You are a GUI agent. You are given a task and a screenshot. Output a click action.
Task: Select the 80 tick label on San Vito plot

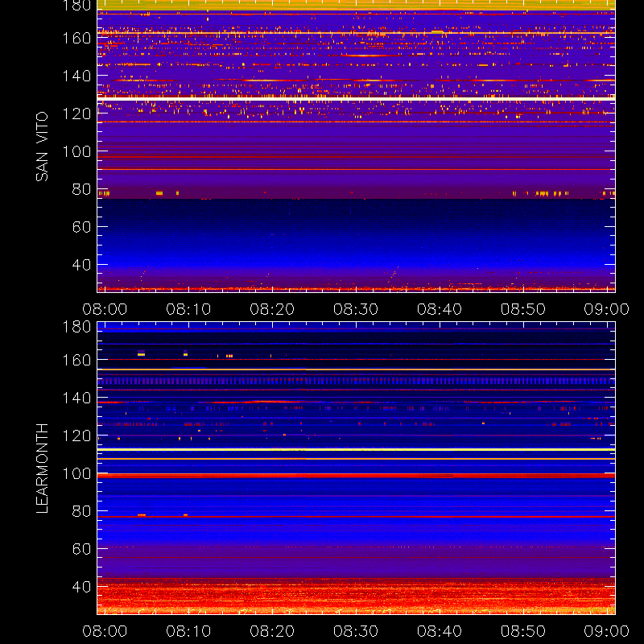coord(82,189)
